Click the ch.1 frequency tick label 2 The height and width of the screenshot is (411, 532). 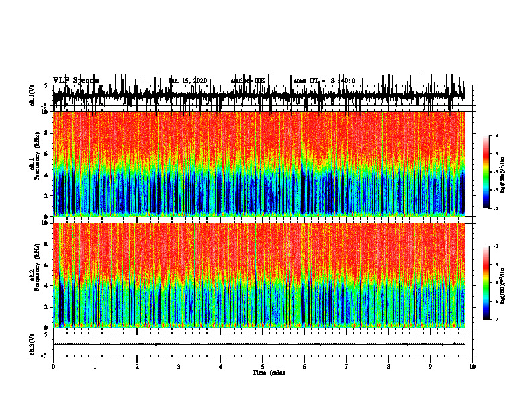tap(46, 196)
